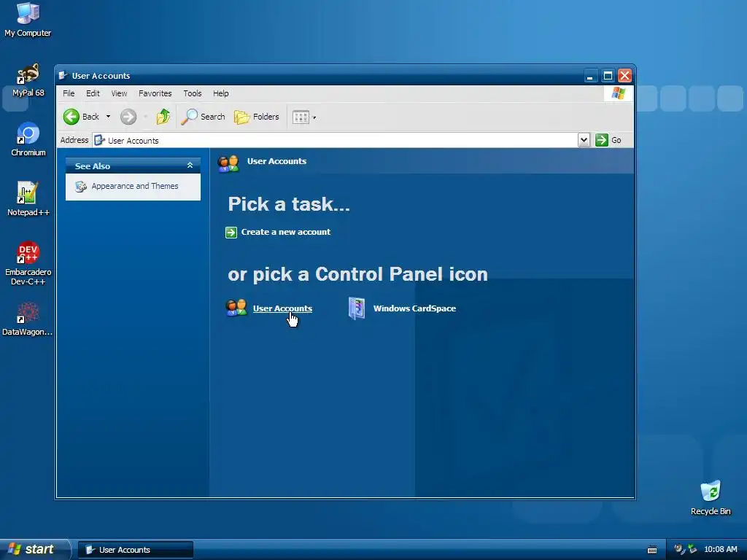
Task: Open the Tools menu
Action: (193, 93)
